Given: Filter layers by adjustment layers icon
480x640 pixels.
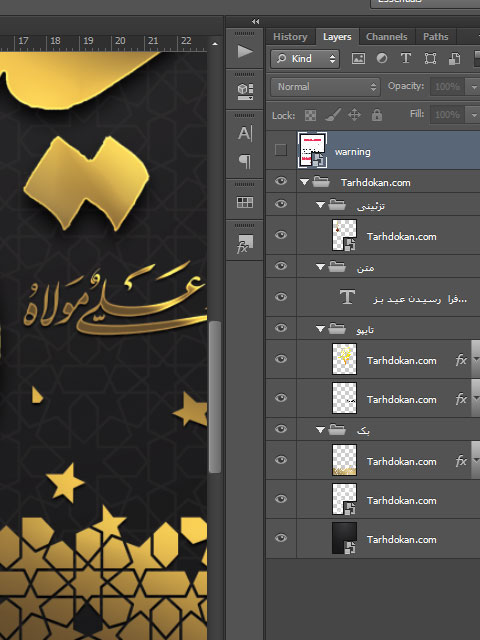Looking at the screenshot, I should point(382,58).
